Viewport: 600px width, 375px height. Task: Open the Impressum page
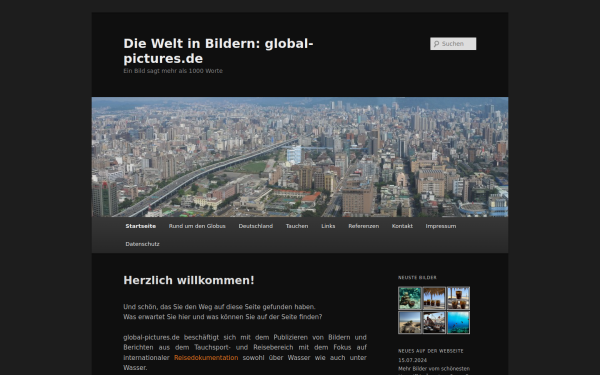(441, 226)
